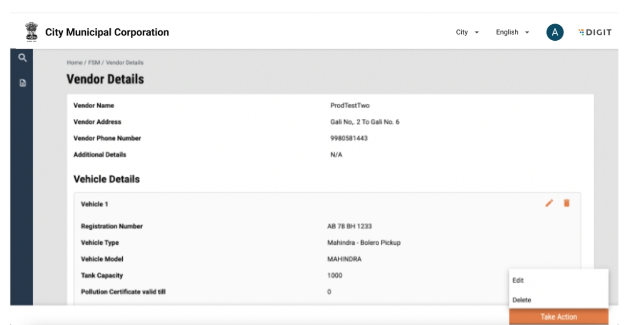Click the vendor name ProdTestTwo
Viewport: 644px width, 325px height.
pos(350,105)
